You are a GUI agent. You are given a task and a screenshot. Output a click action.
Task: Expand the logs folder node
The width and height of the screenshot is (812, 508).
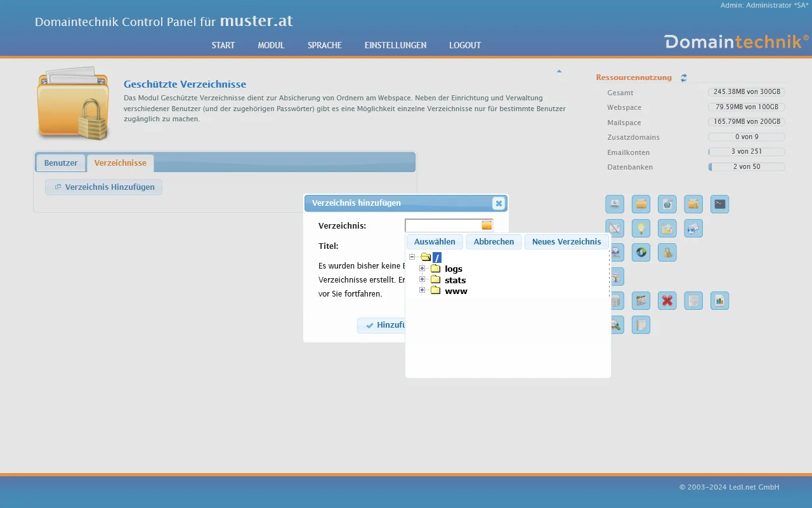pyautogui.click(x=422, y=269)
